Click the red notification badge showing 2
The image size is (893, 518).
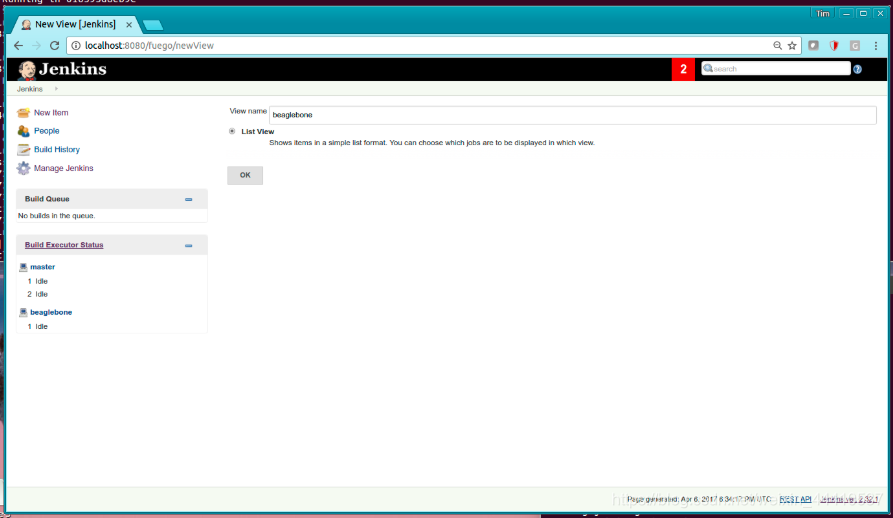pos(683,69)
